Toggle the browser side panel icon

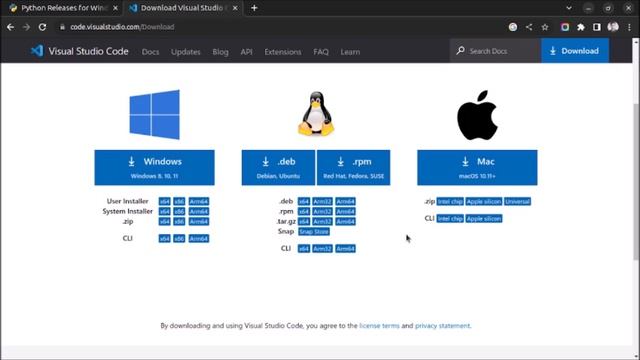(596, 27)
